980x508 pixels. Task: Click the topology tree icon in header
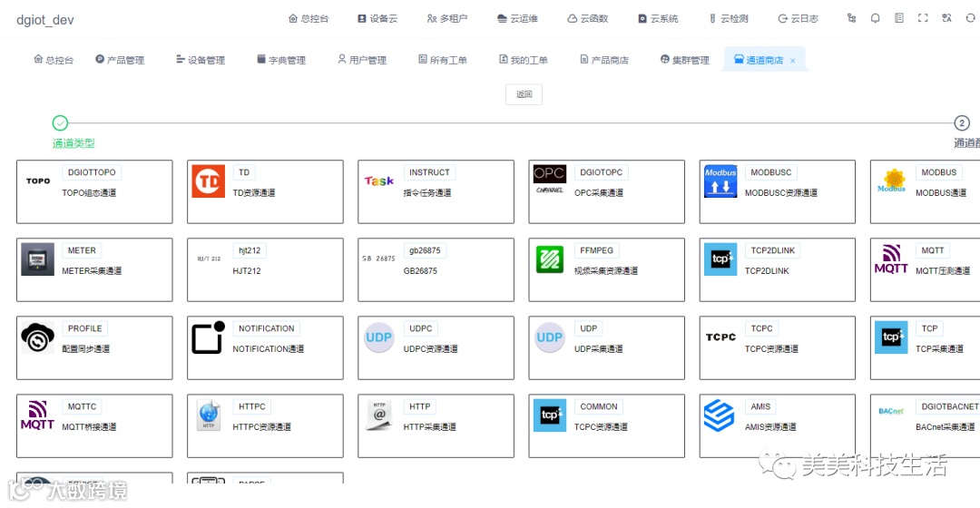(x=851, y=18)
